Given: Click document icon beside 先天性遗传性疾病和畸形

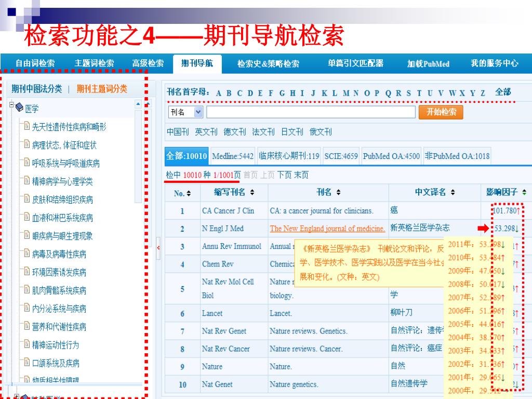Looking at the screenshot, I should click(x=27, y=126).
